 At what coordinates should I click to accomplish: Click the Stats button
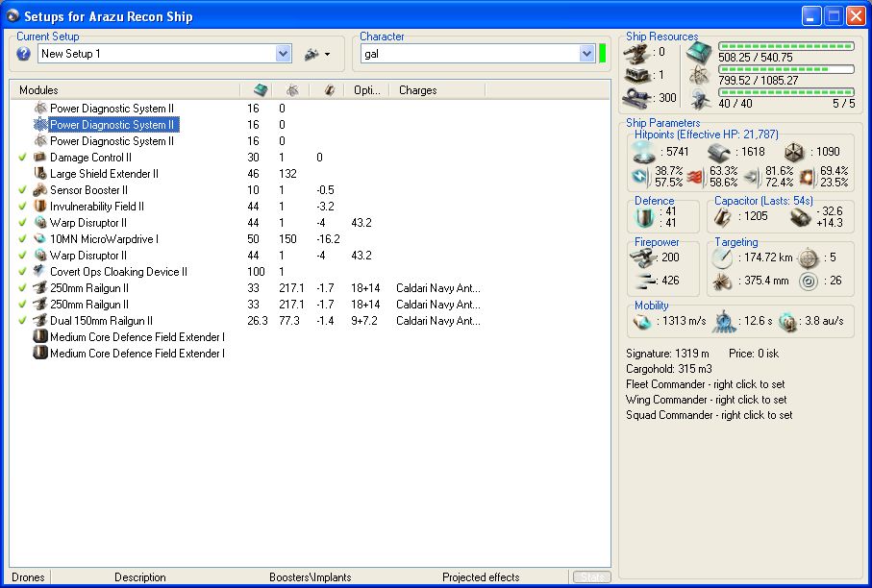[x=591, y=577]
